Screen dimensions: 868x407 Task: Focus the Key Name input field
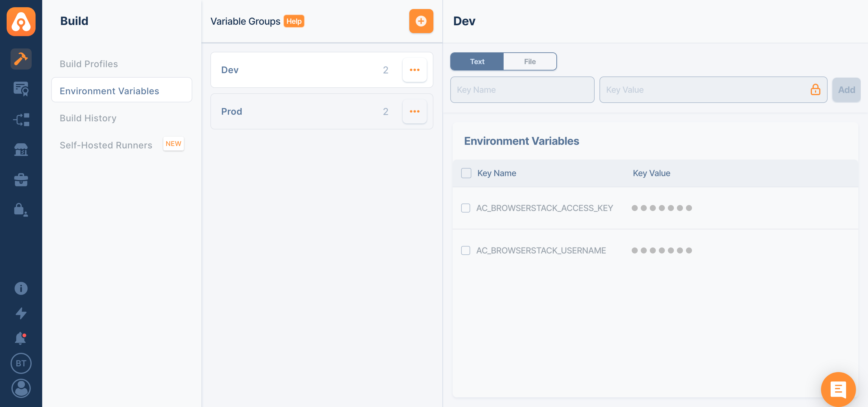[522, 89]
